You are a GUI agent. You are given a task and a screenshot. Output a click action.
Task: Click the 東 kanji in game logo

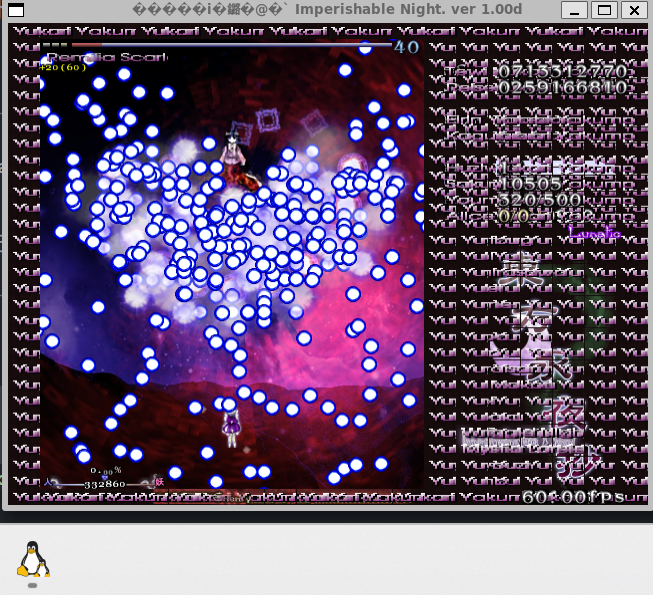521,269
